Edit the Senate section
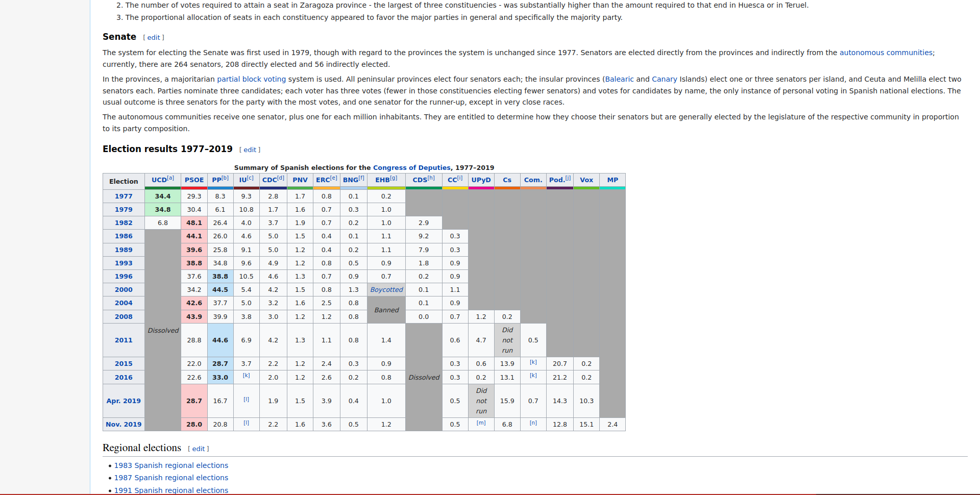Viewport: 980px width, 495px height. (154, 38)
